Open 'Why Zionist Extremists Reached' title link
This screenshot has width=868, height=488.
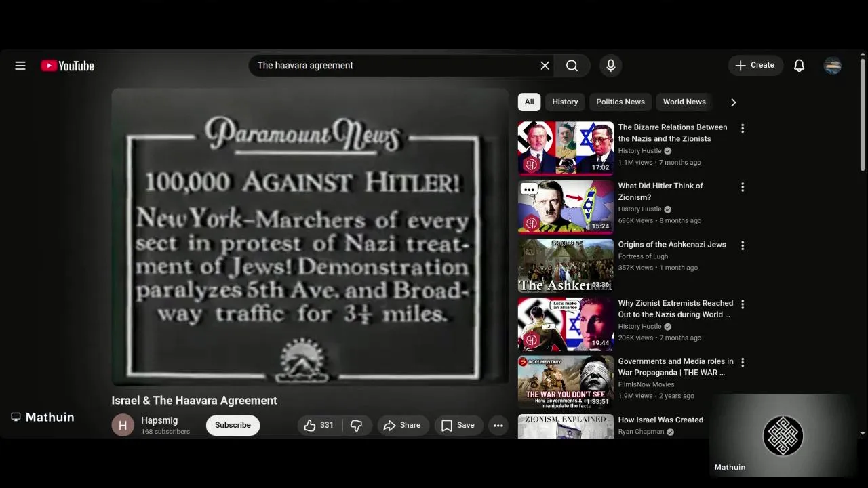pyautogui.click(x=675, y=308)
